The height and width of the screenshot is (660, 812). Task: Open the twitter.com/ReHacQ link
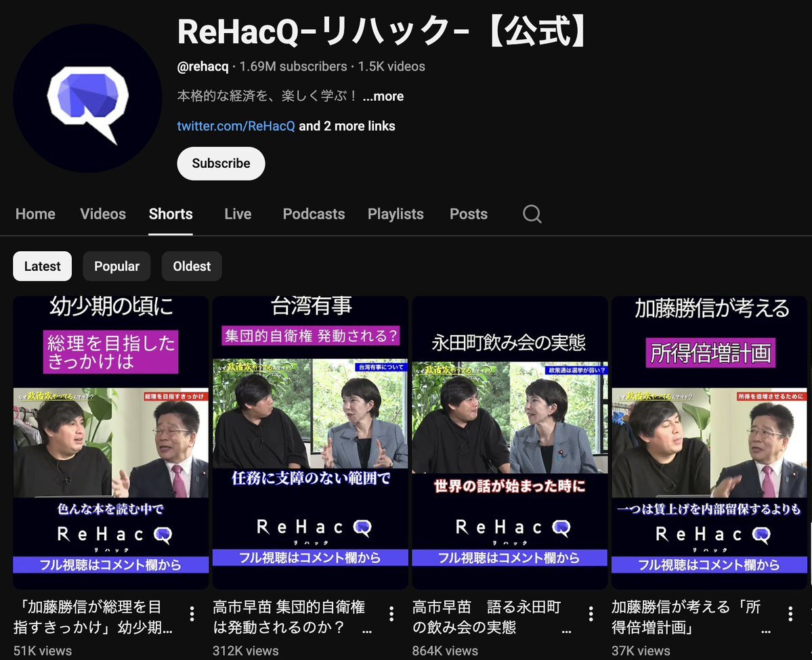click(236, 126)
